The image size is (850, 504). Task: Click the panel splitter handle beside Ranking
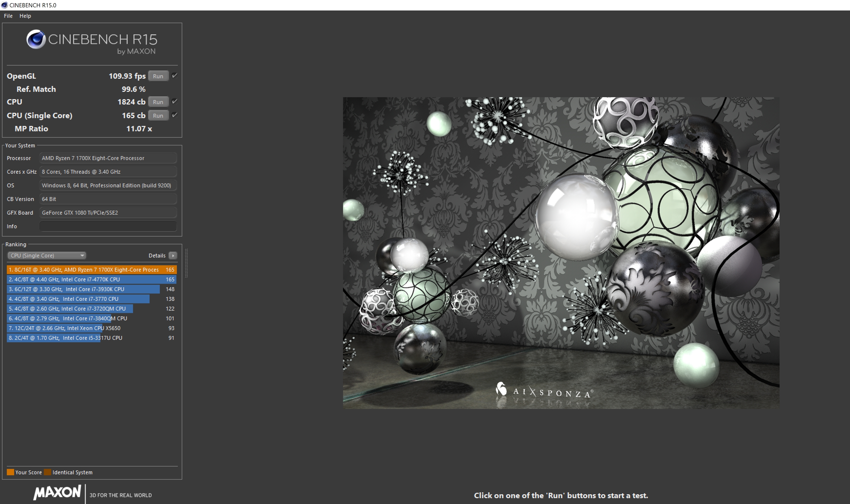click(186, 263)
